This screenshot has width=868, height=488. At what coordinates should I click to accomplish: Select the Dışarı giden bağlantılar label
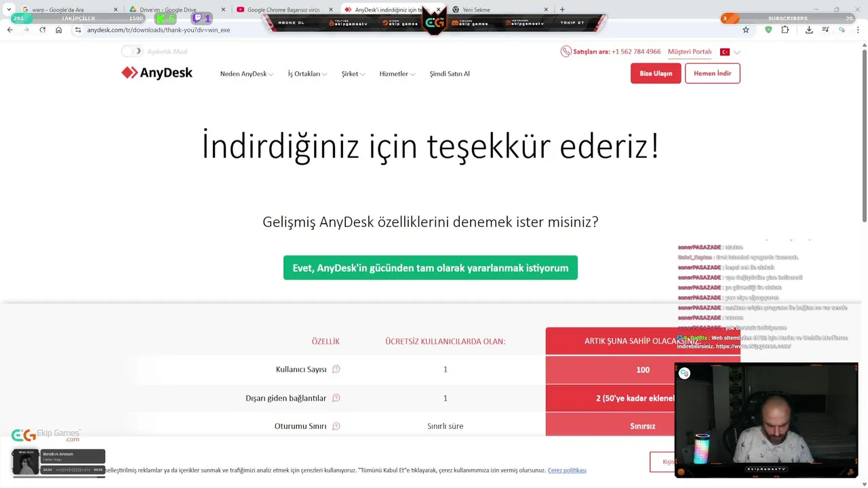286,398
